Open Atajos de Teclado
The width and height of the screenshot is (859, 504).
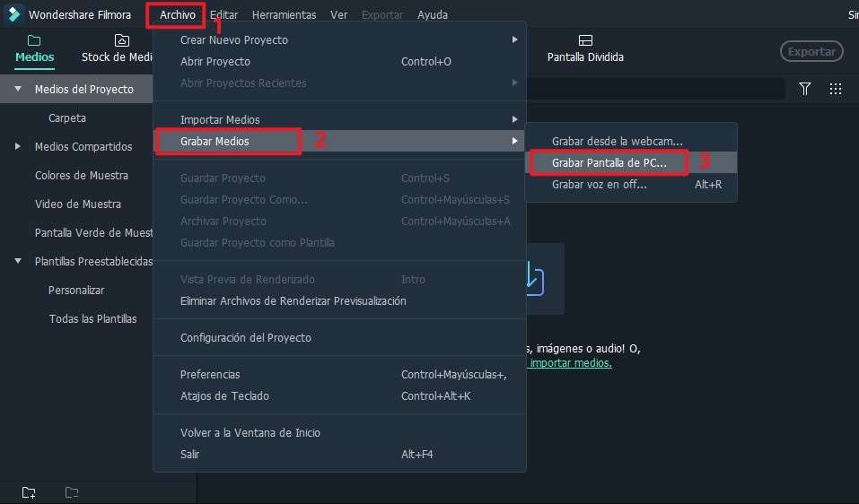point(339,395)
